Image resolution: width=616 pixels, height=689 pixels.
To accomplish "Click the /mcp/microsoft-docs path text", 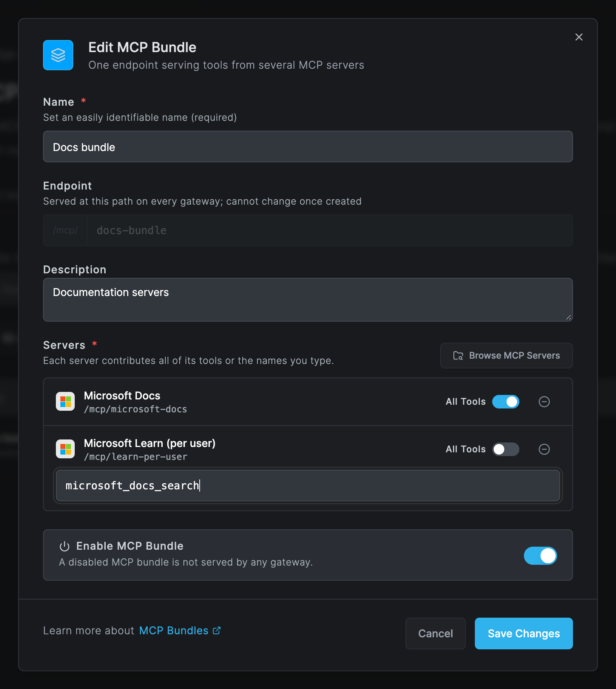I will pyautogui.click(x=136, y=409).
